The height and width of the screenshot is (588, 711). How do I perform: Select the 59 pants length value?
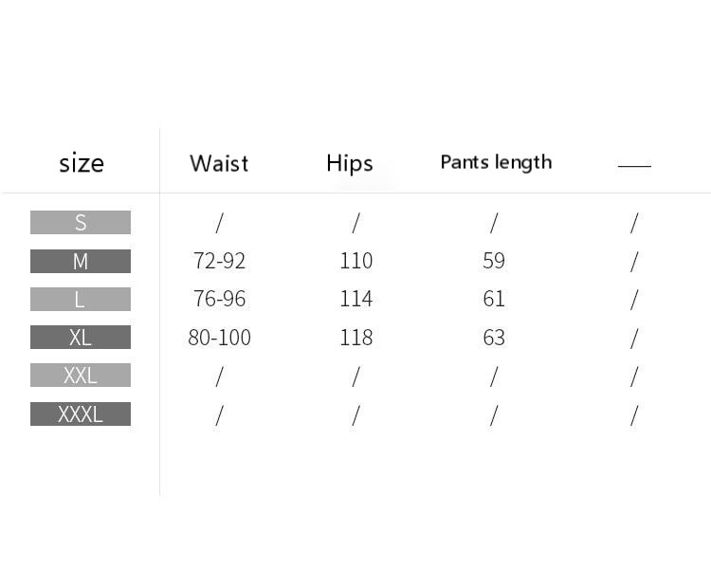point(494,261)
